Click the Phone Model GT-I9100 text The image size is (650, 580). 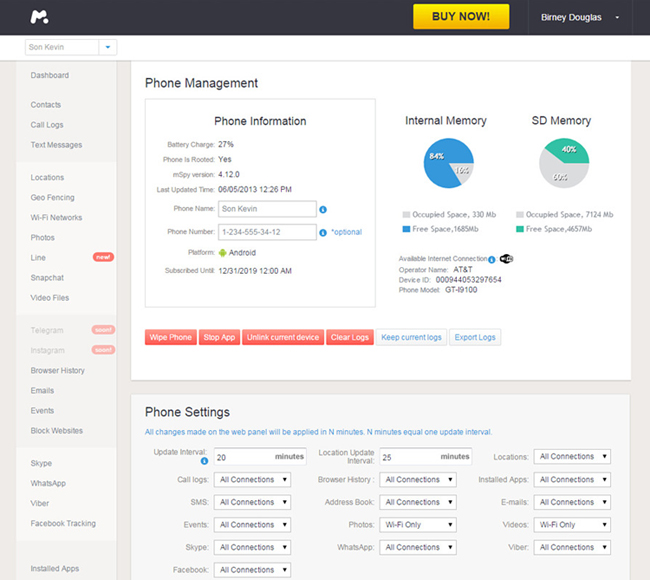point(461,290)
